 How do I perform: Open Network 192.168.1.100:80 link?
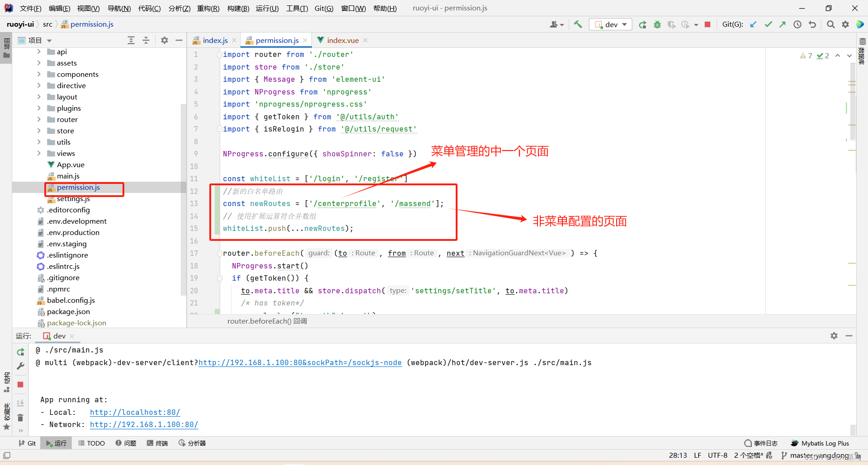coord(144,424)
